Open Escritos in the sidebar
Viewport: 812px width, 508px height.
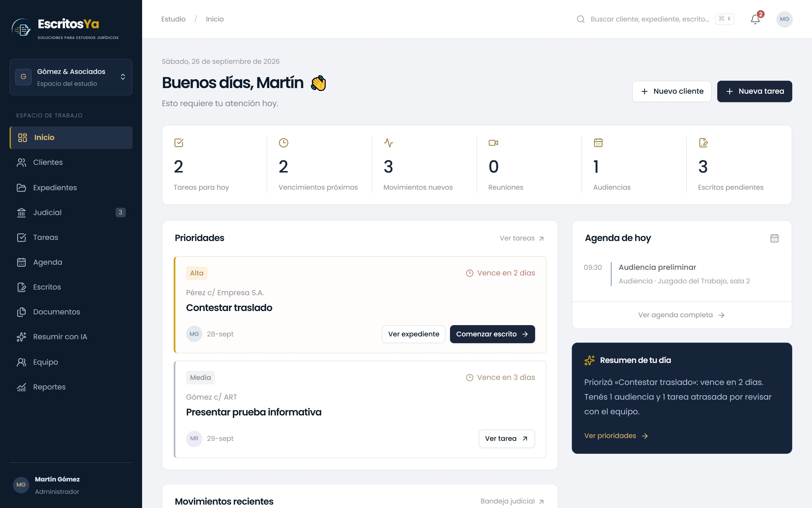coord(71,287)
